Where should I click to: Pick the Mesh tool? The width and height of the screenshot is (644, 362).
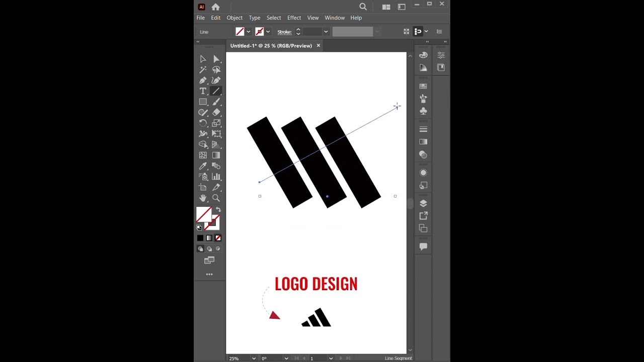(203, 155)
